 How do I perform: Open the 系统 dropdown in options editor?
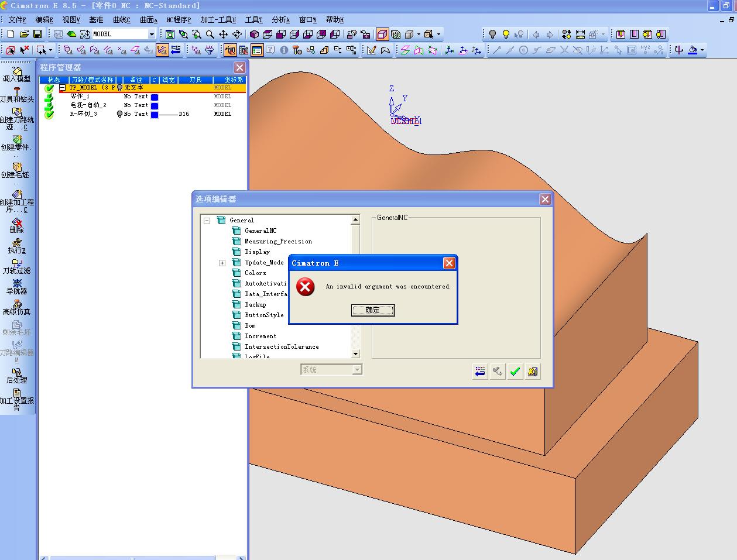[x=357, y=370]
